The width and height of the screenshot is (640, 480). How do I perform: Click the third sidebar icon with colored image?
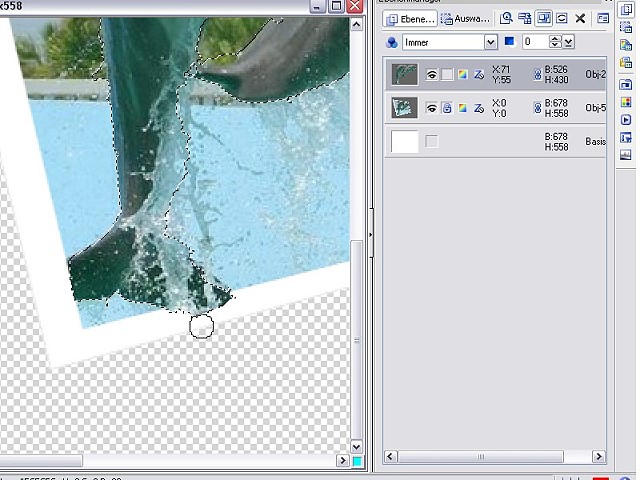pyautogui.click(x=625, y=45)
